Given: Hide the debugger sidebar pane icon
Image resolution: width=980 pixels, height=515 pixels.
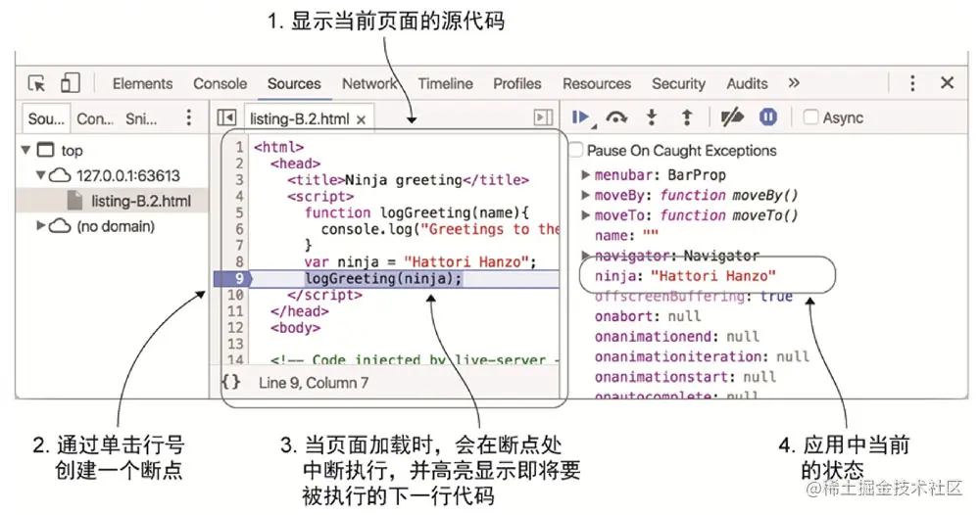Looking at the screenshot, I should pos(543,117).
